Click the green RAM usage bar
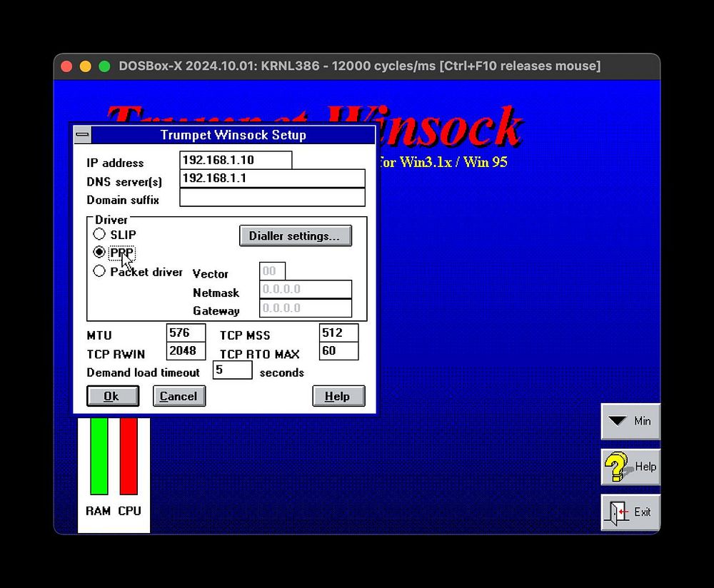714x588 pixels. click(x=99, y=456)
